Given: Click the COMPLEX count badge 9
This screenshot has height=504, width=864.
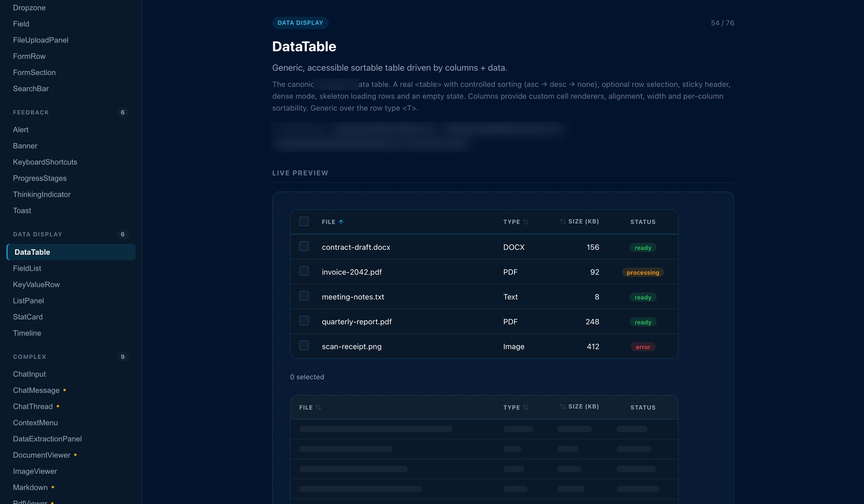Looking at the screenshot, I should (123, 357).
